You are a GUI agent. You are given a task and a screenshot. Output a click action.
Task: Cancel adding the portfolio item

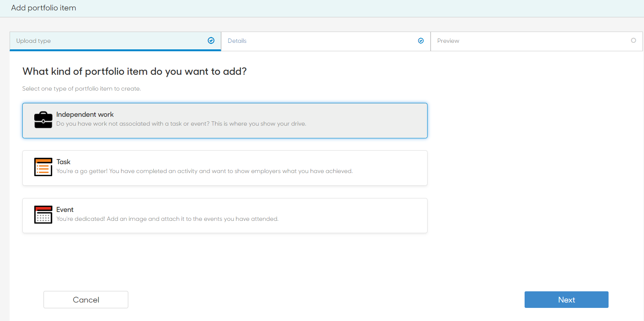click(x=86, y=300)
